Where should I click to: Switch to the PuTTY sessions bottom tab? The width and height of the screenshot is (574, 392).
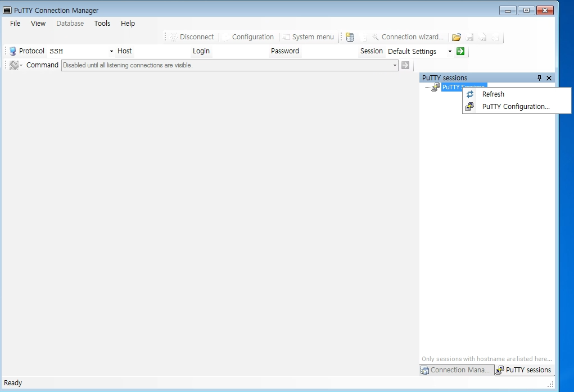coord(524,370)
